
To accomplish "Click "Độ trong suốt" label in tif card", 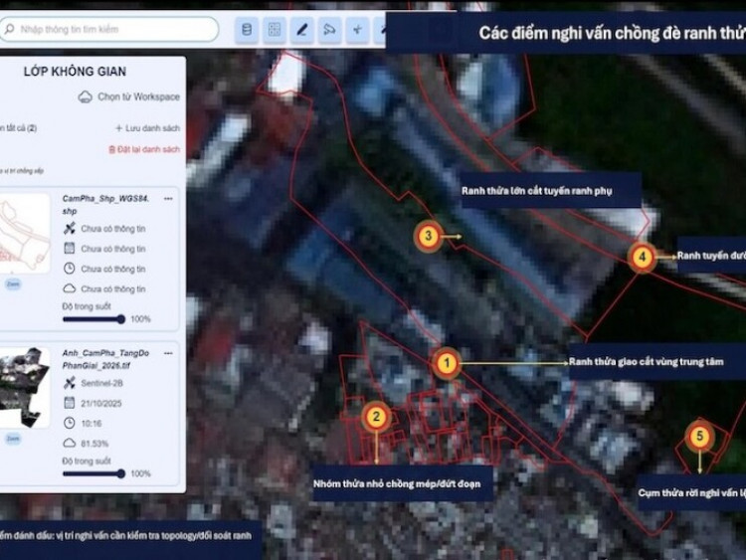I will point(87,462).
